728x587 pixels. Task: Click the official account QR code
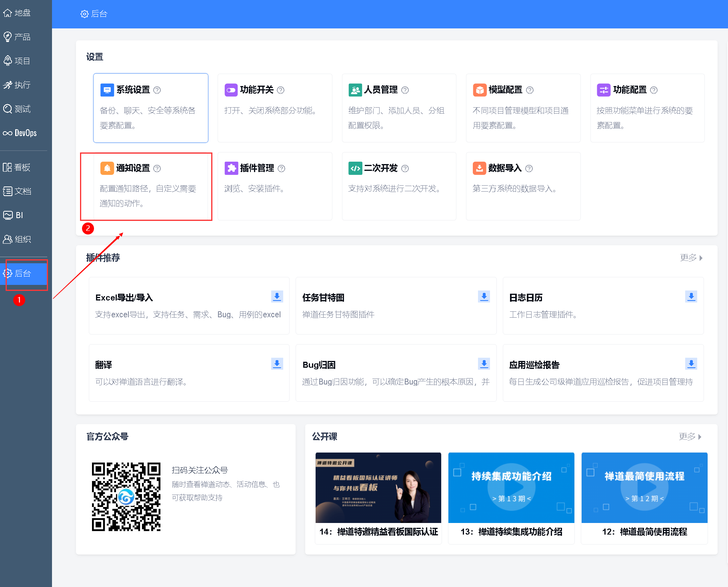[126, 497]
